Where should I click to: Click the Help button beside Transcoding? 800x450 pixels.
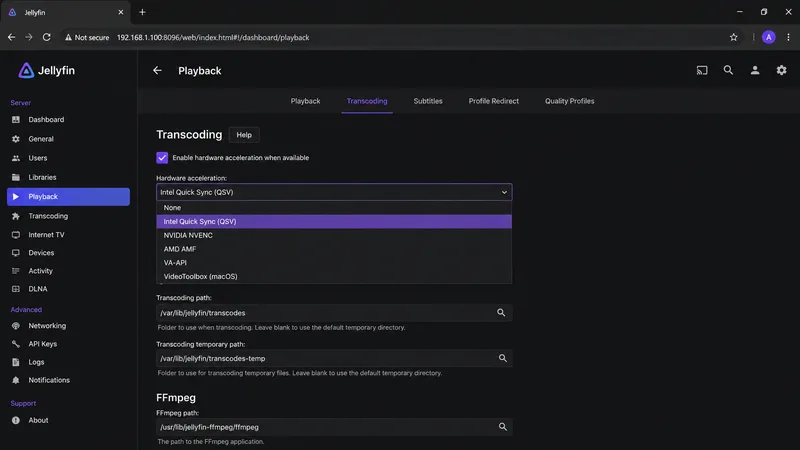(x=244, y=135)
